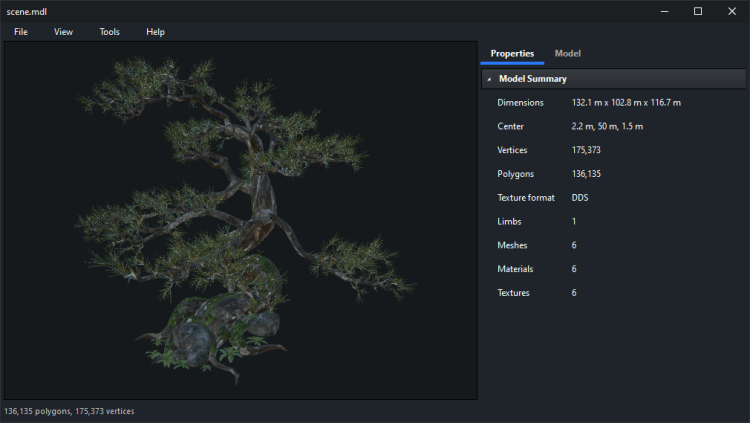Open the View menu
This screenshot has height=423, width=750.
click(63, 32)
